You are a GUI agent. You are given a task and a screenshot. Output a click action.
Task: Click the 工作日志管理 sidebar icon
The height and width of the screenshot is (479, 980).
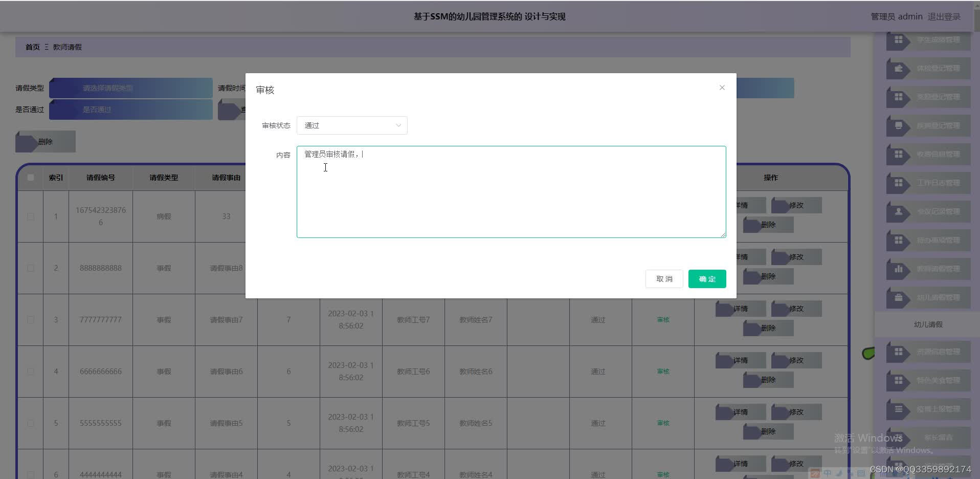click(898, 183)
